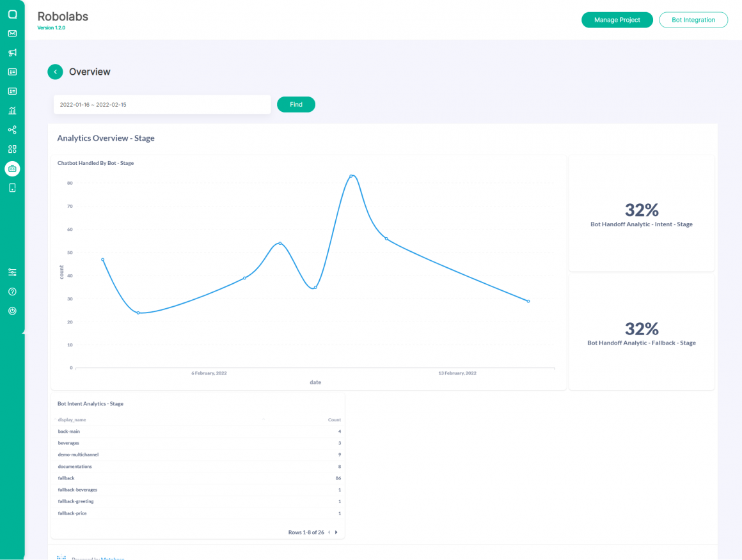Open Bot Integration

coord(693,20)
